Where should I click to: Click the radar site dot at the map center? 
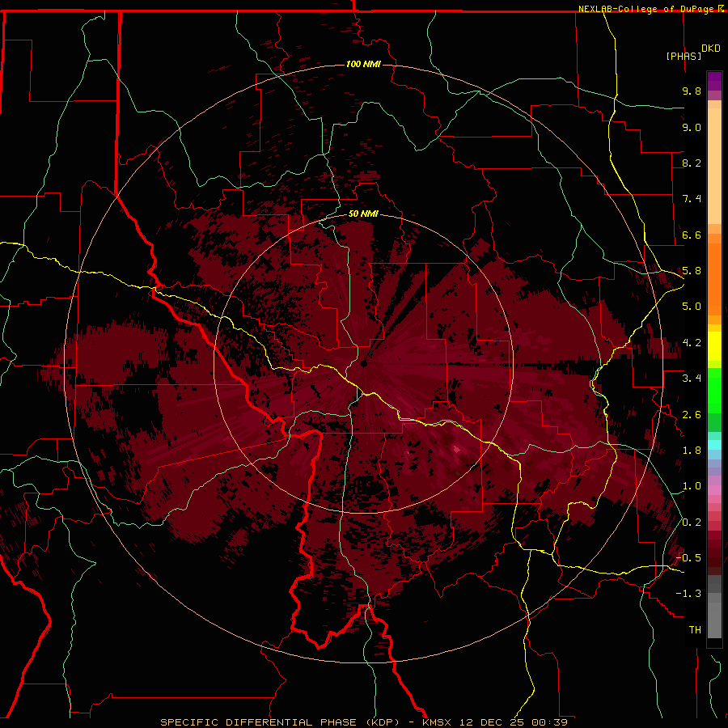(364, 363)
